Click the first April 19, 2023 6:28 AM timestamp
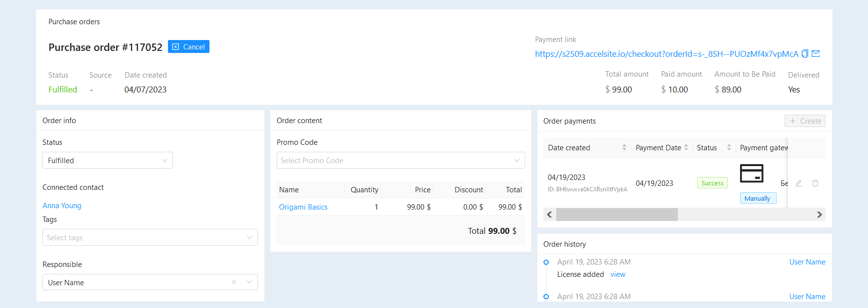 [594, 262]
